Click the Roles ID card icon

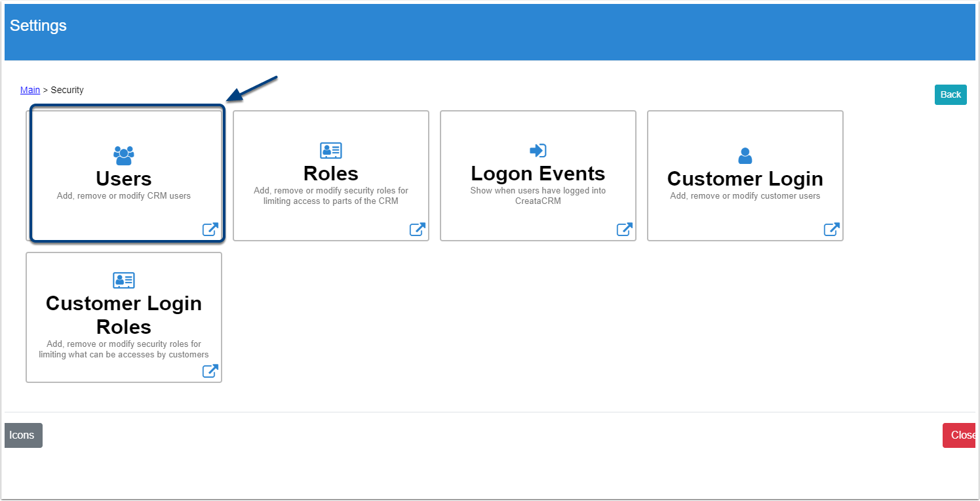[331, 150]
